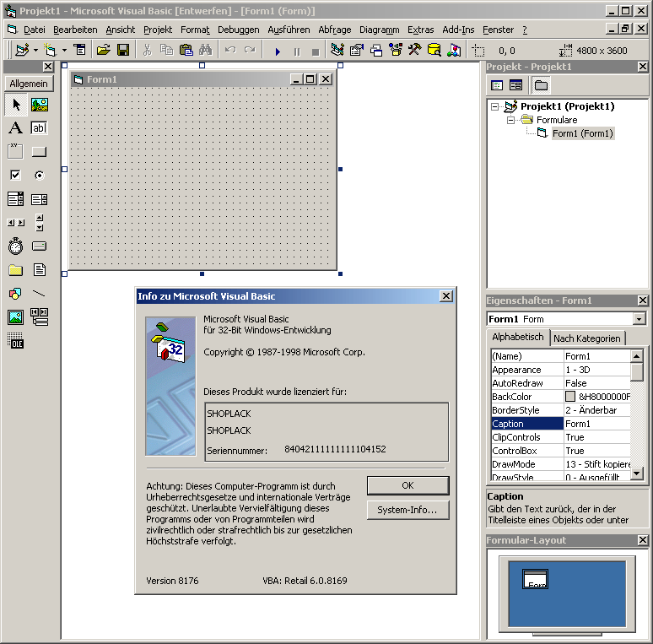Open the Toolbox hammer toolbar icon
Screen dimensions: 653x644
[x=414, y=51]
